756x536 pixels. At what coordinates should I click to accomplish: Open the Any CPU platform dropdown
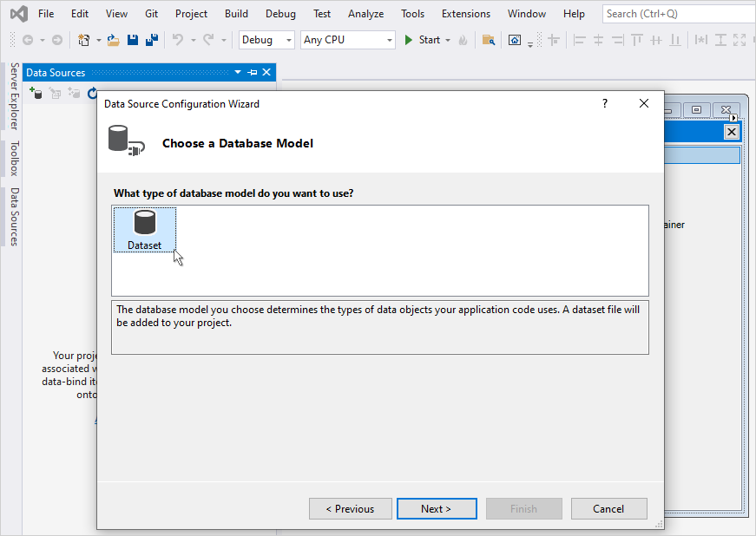347,40
